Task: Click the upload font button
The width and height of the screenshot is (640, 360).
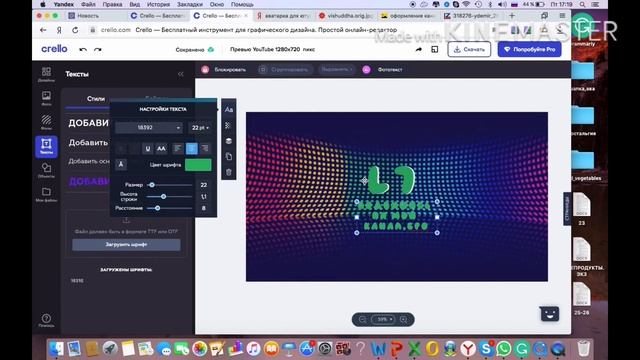Action: point(126,244)
